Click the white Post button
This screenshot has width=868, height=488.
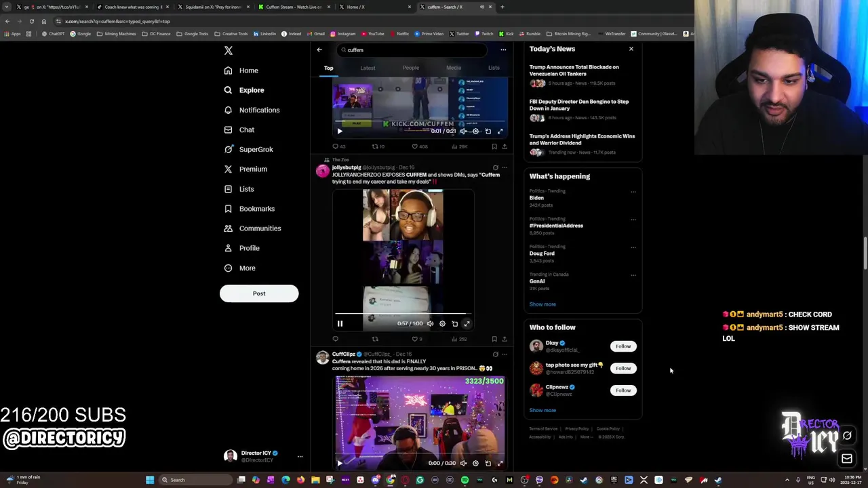coord(259,293)
